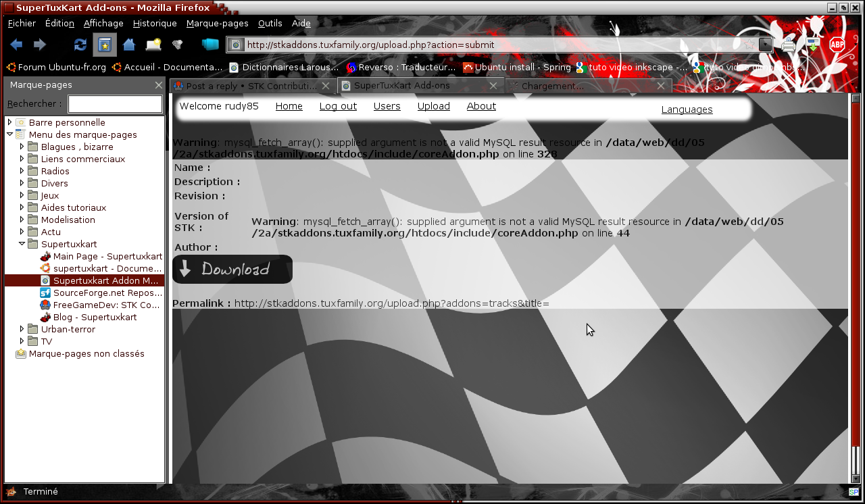The height and width of the screenshot is (504, 865).
Task: Click the Adblock Plus ABP icon
Action: click(x=837, y=45)
